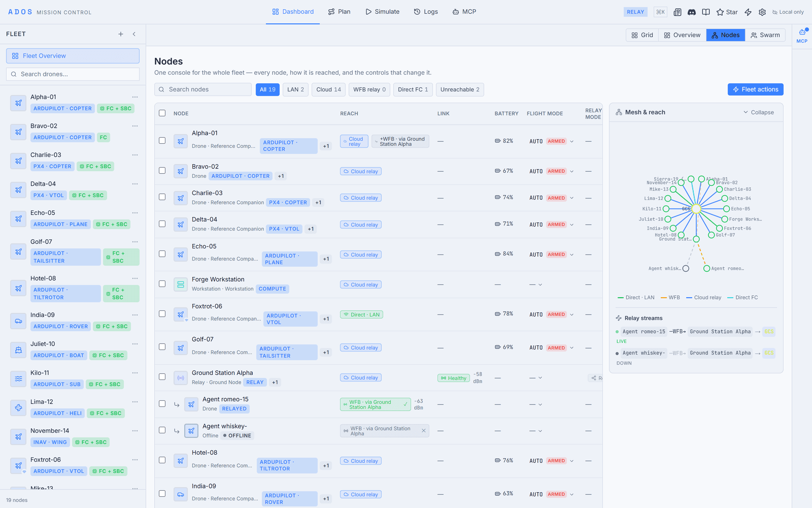Add a drone with the Fleet plus icon
812x508 pixels.
[x=121, y=34]
